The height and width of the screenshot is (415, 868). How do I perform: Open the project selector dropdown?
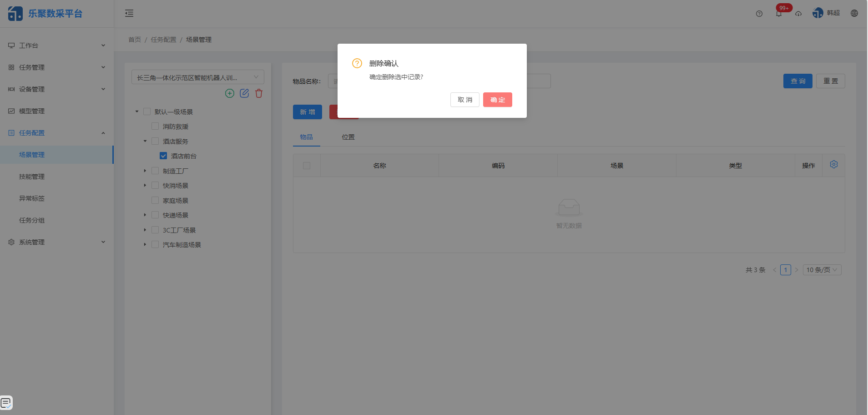(x=197, y=77)
